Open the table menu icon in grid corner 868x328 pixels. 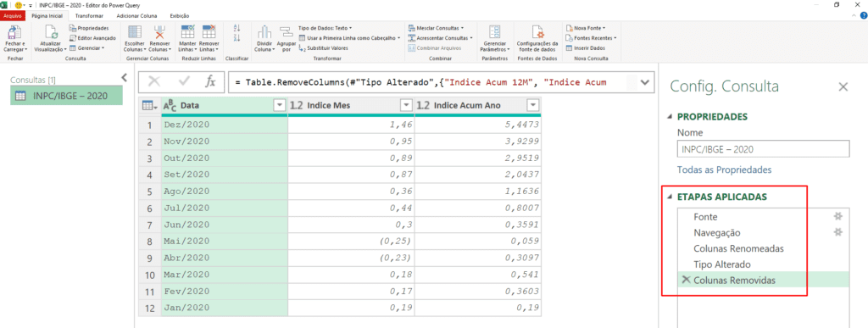(150, 105)
